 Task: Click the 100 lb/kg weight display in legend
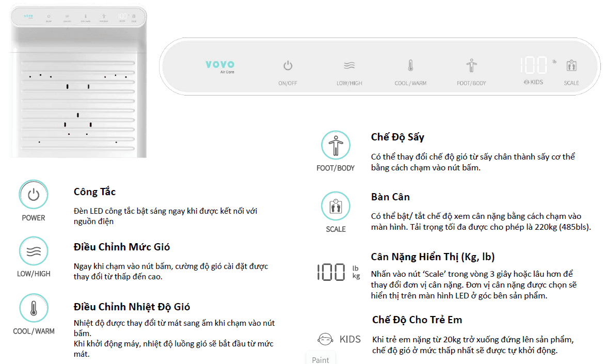[x=338, y=272]
